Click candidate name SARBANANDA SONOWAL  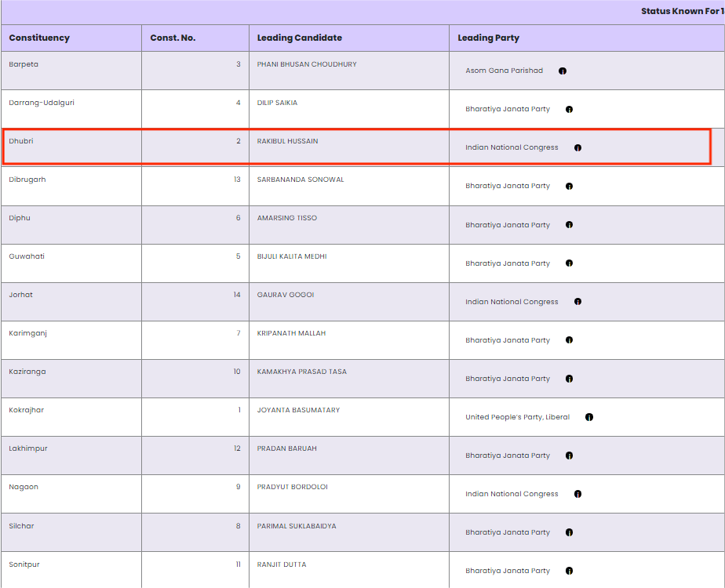[300, 180]
